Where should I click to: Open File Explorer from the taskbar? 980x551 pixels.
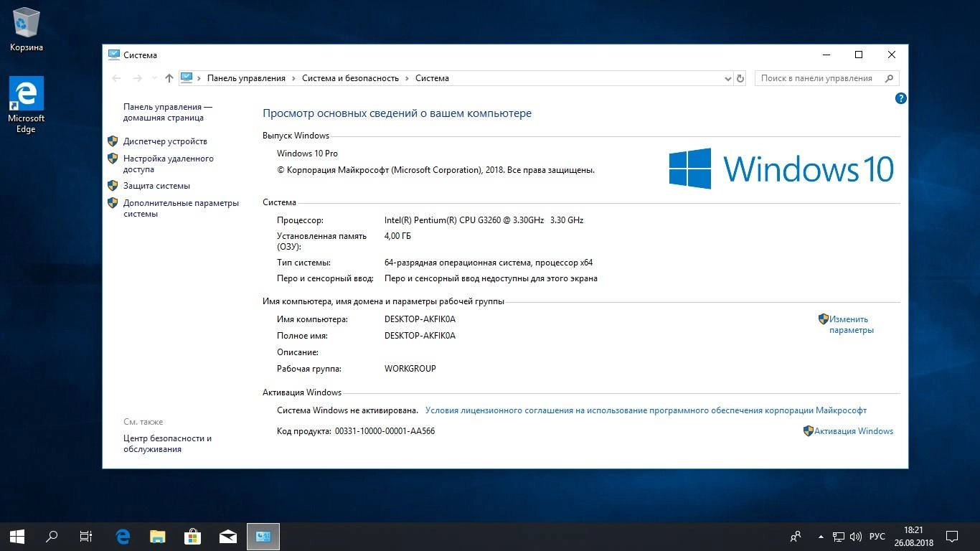[157, 536]
